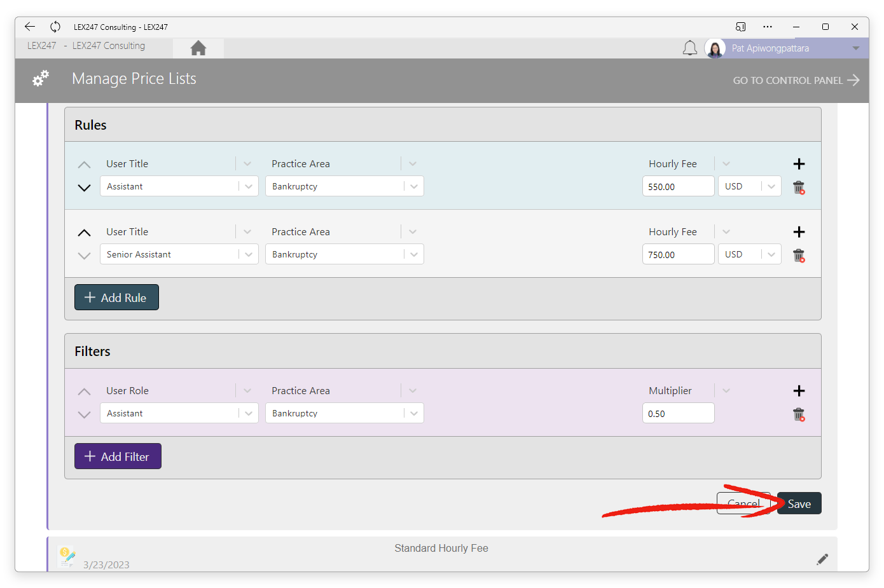
Task: Open the notifications bell
Action: (x=690, y=48)
